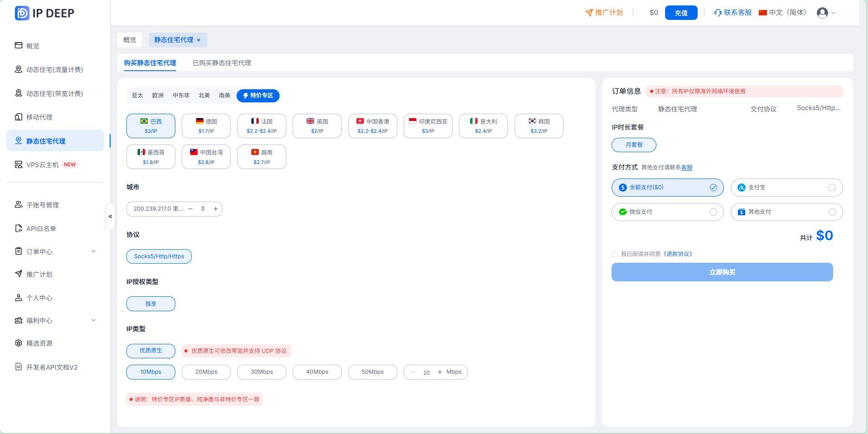This screenshot has height=434, width=868.
Task: Select the 特价专区 region tab
Action: point(258,96)
